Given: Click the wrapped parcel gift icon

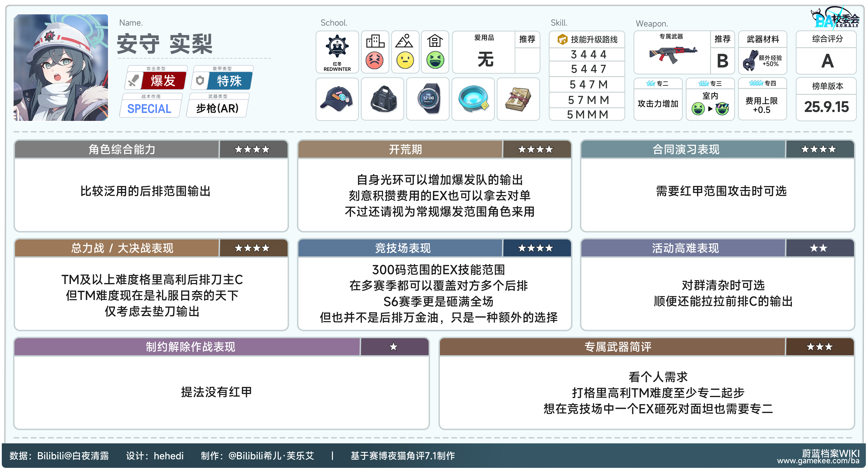Looking at the screenshot, I should [518, 99].
